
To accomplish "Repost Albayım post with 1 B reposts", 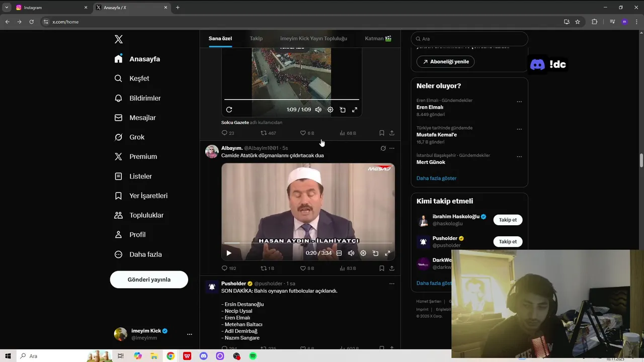I will 267,268.
